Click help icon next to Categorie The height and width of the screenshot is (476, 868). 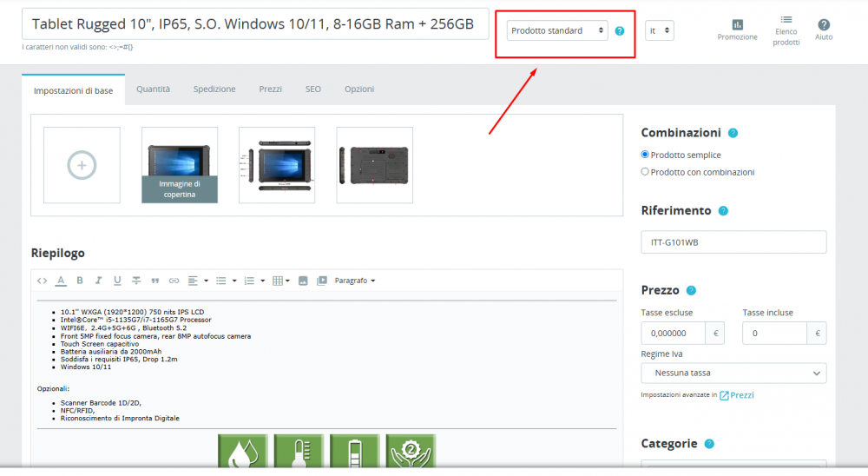click(x=709, y=444)
